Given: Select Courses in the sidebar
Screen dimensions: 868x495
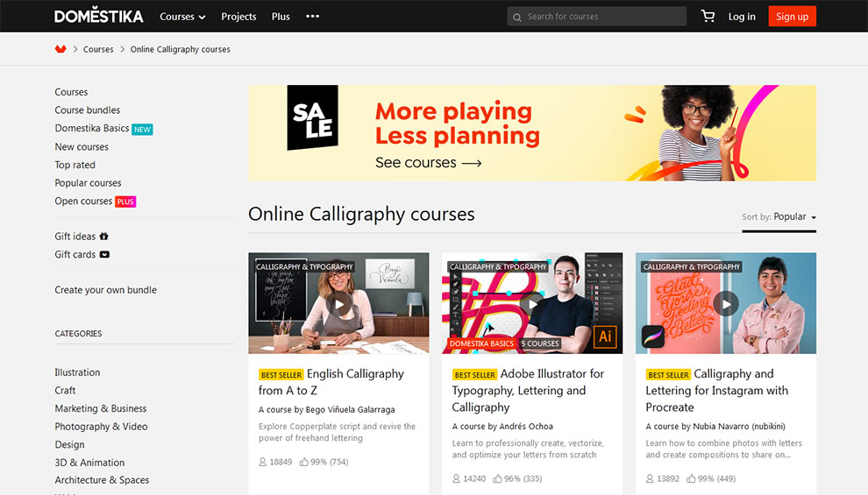Looking at the screenshot, I should [71, 92].
